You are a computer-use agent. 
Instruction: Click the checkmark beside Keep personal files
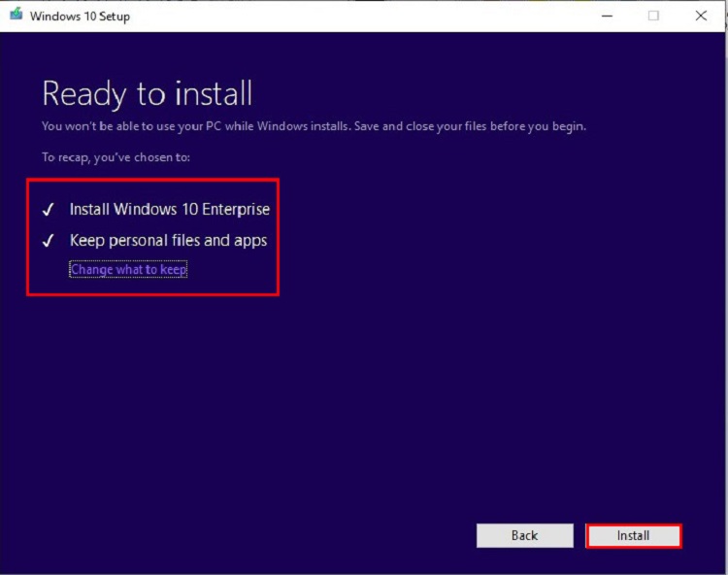click(48, 241)
